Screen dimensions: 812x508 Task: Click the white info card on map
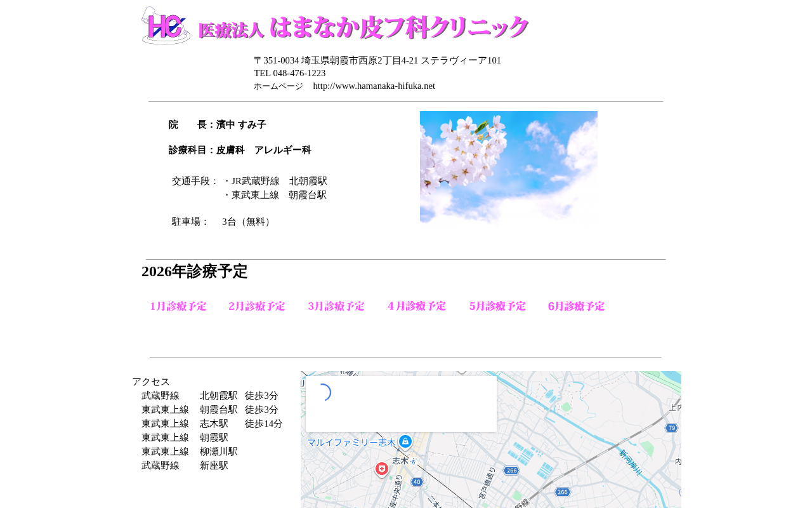click(x=401, y=404)
